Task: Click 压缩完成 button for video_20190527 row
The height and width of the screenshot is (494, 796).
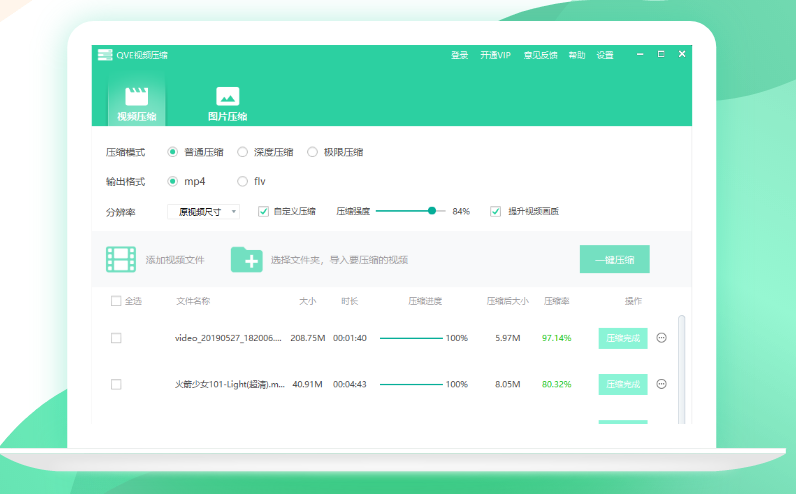Action: [623, 338]
